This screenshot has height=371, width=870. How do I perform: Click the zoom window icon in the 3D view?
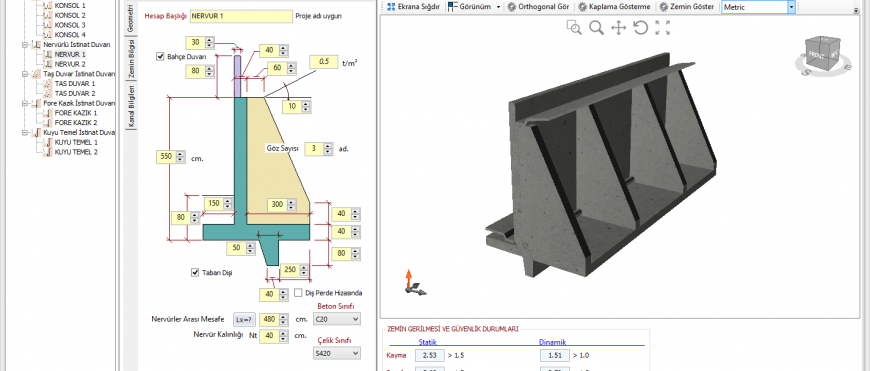(574, 28)
